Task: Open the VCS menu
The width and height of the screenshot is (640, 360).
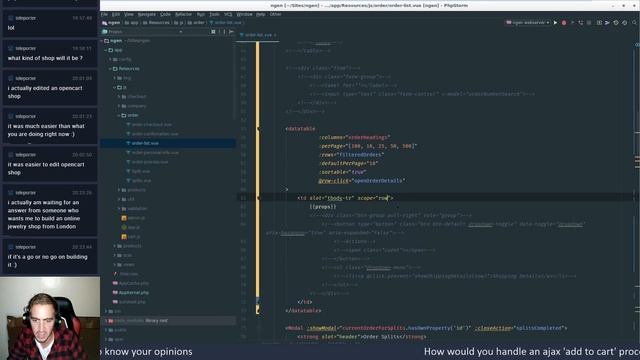Action: pos(228,14)
